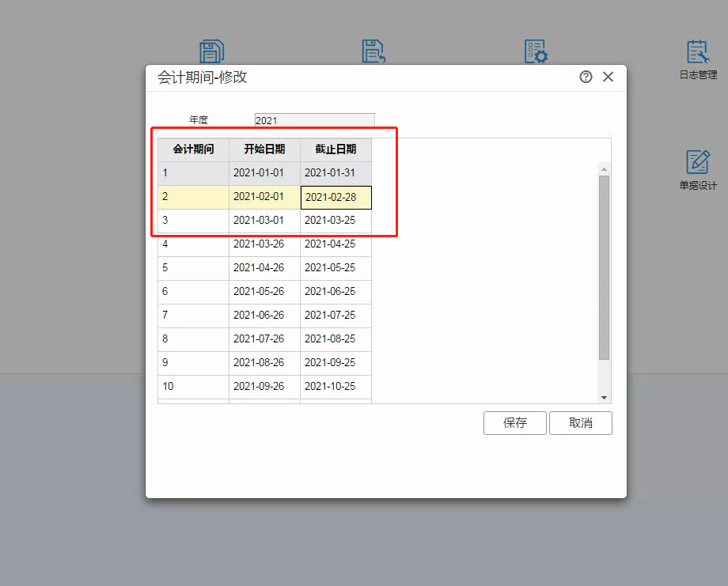Select start date cell 2021-03-26

[x=264, y=244]
